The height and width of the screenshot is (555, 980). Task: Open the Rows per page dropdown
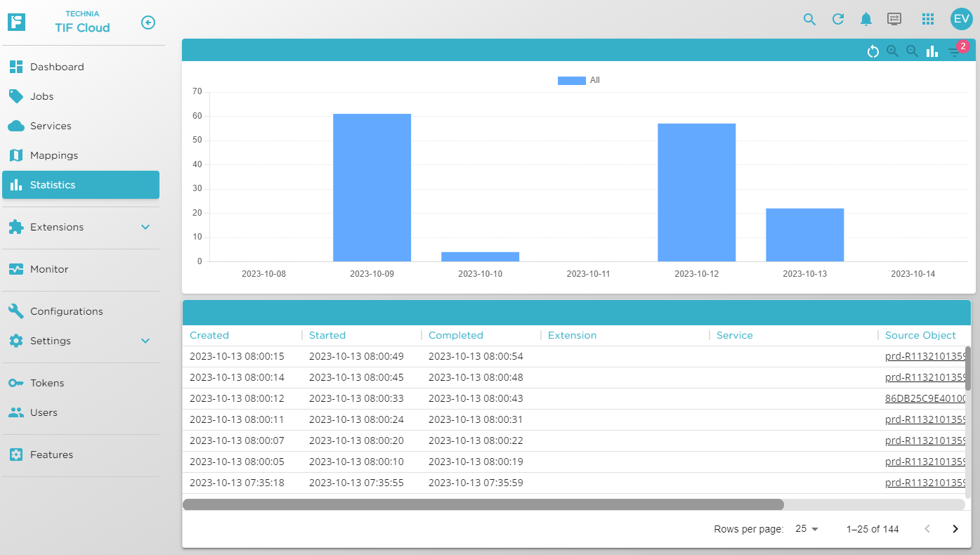(x=806, y=529)
